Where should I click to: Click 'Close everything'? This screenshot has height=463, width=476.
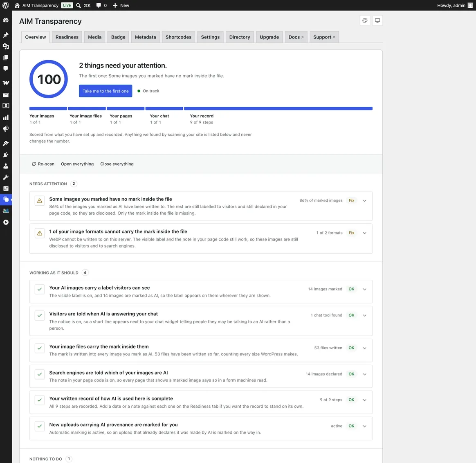point(117,164)
